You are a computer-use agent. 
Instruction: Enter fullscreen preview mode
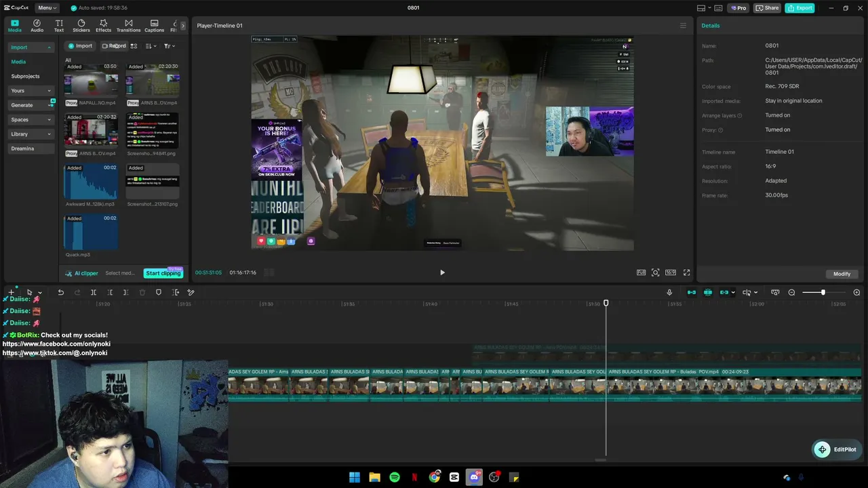[x=686, y=272]
